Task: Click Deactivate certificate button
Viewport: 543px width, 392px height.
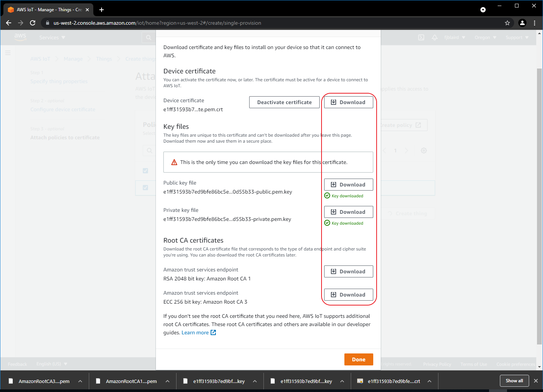Action: 284,102
